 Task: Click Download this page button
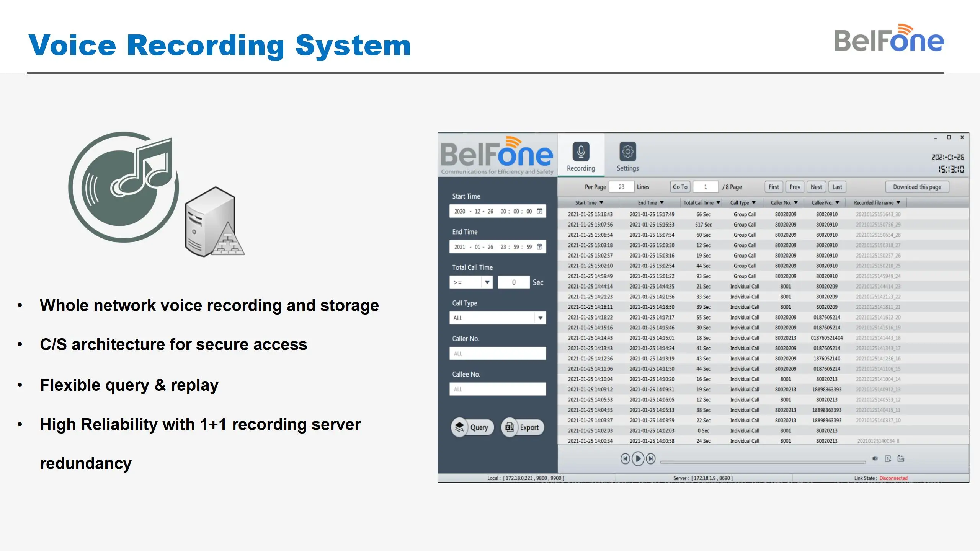(x=917, y=187)
